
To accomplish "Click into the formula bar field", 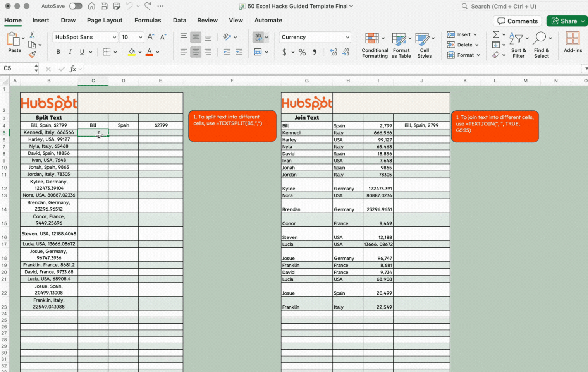I will [x=329, y=69].
